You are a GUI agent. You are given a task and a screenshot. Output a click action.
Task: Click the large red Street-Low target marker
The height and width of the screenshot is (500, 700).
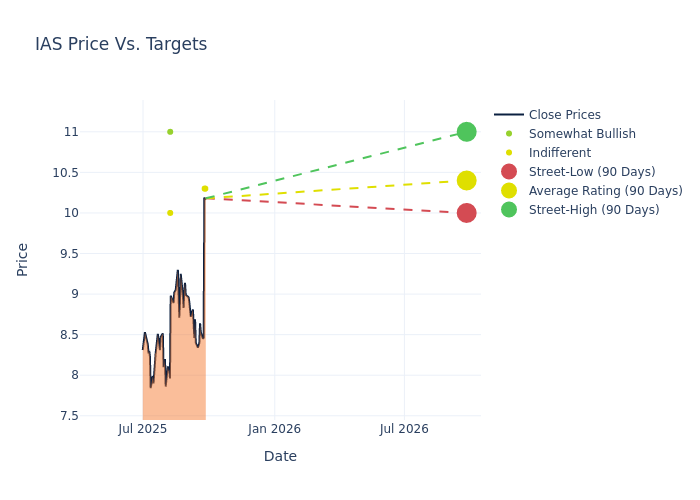(466, 213)
